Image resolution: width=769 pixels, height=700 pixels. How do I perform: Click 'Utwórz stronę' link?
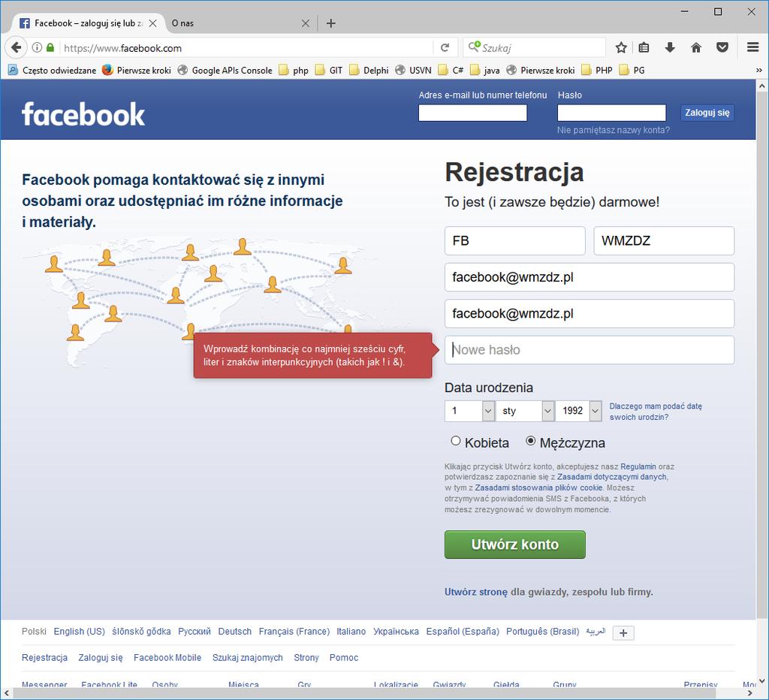coord(475,592)
